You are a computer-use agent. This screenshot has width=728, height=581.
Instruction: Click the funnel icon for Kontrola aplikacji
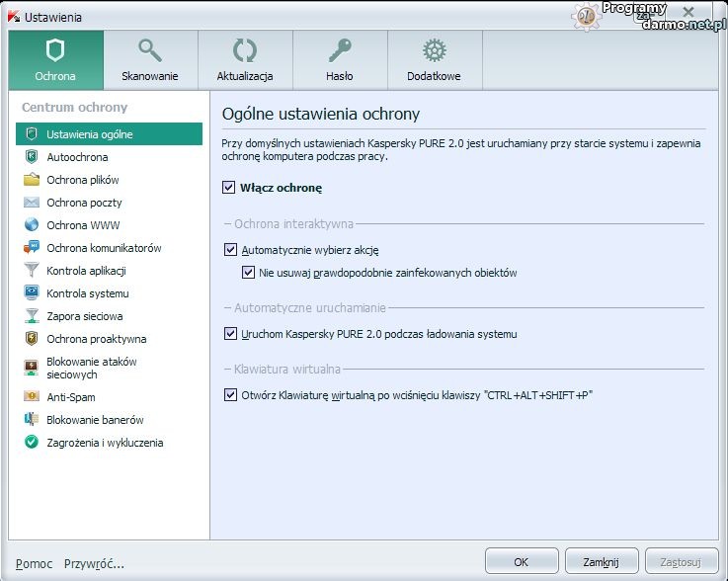pos(32,270)
